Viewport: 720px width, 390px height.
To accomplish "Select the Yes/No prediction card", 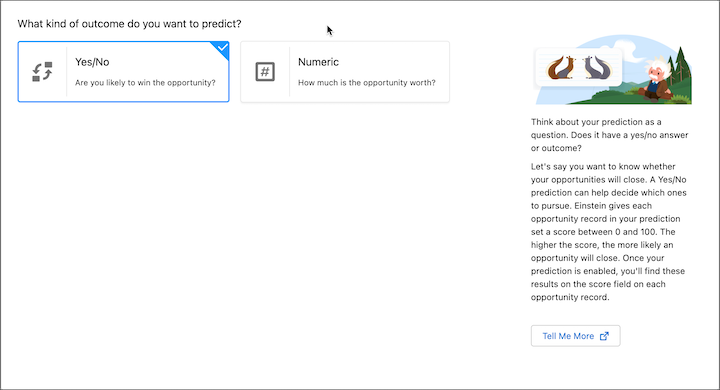I will (124, 72).
